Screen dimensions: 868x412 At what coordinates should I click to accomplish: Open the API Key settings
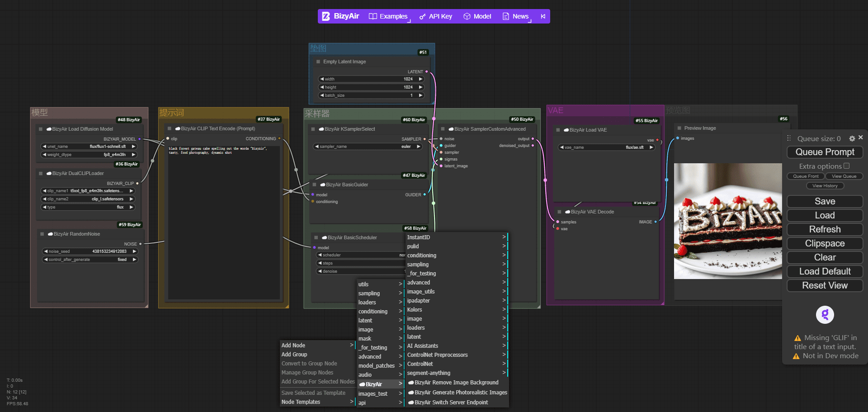click(x=436, y=16)
